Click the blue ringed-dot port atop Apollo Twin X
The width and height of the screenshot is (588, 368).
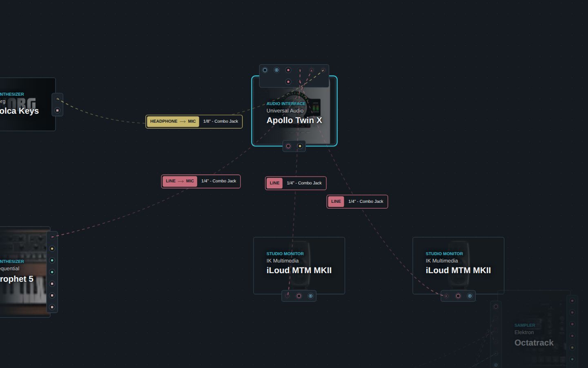(276, 70)
